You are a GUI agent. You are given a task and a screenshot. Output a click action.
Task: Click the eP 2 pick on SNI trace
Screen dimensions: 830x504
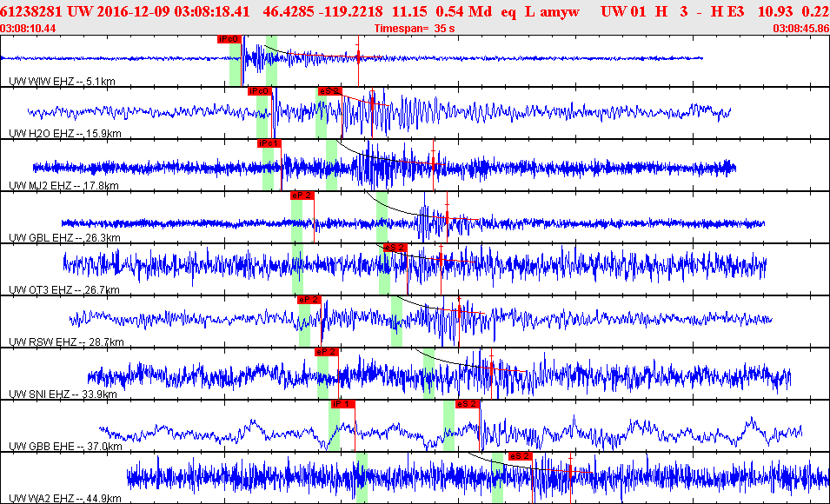326,352
